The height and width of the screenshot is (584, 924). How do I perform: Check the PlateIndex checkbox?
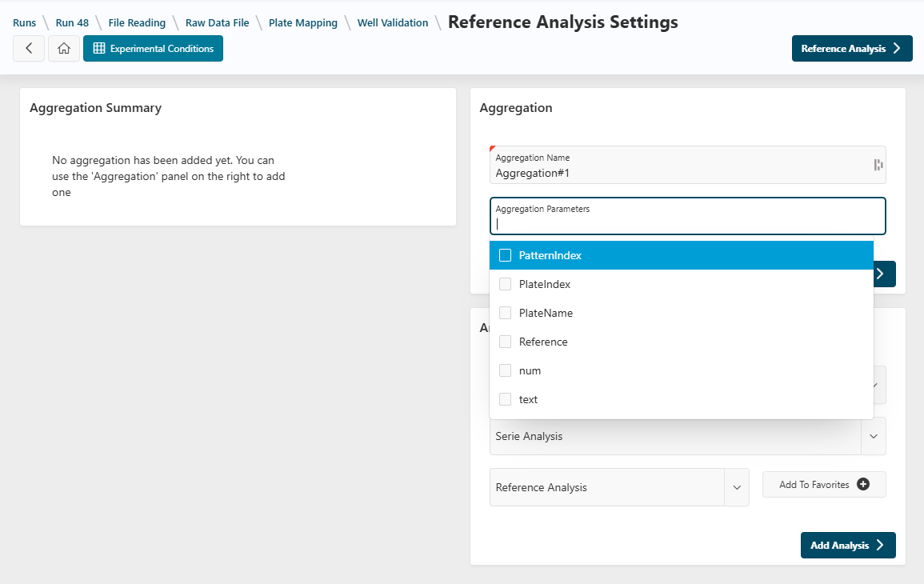pos(505,284)
